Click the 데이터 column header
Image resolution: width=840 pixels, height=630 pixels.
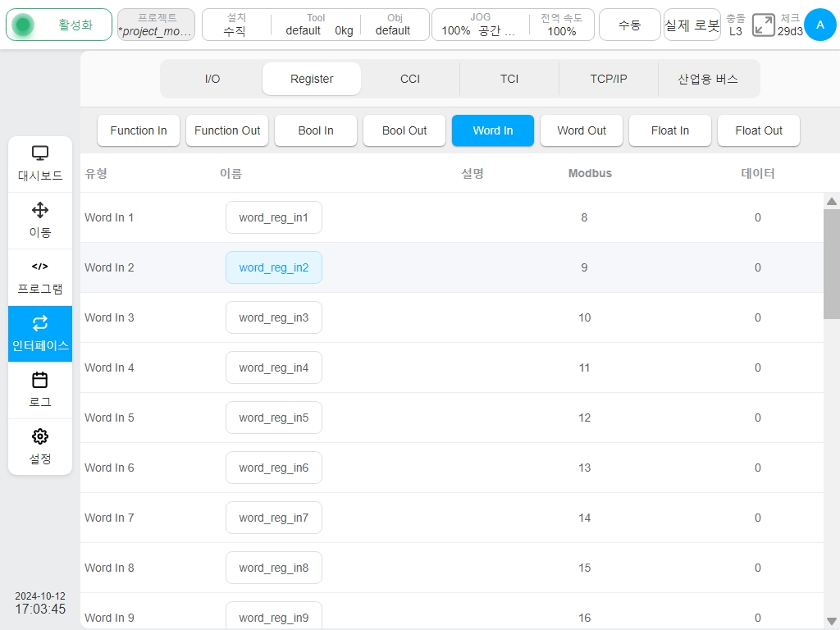click(x=757, y=173)
